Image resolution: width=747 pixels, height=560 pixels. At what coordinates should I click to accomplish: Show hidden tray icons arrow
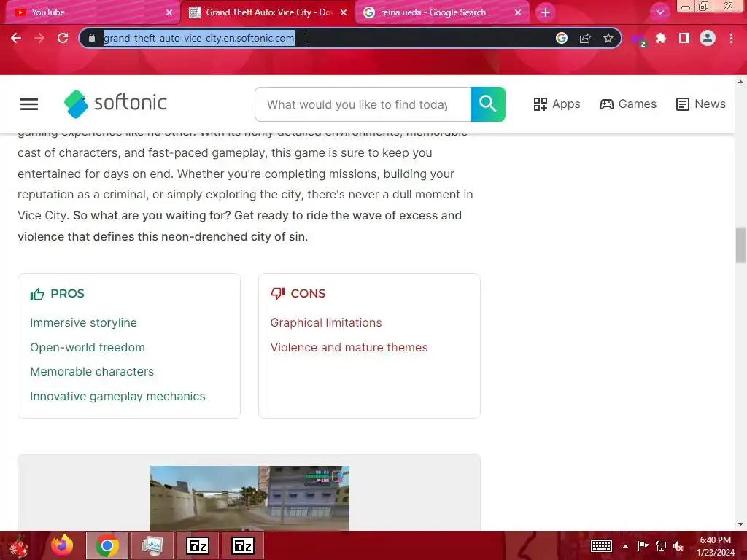[x=625, y=546]
